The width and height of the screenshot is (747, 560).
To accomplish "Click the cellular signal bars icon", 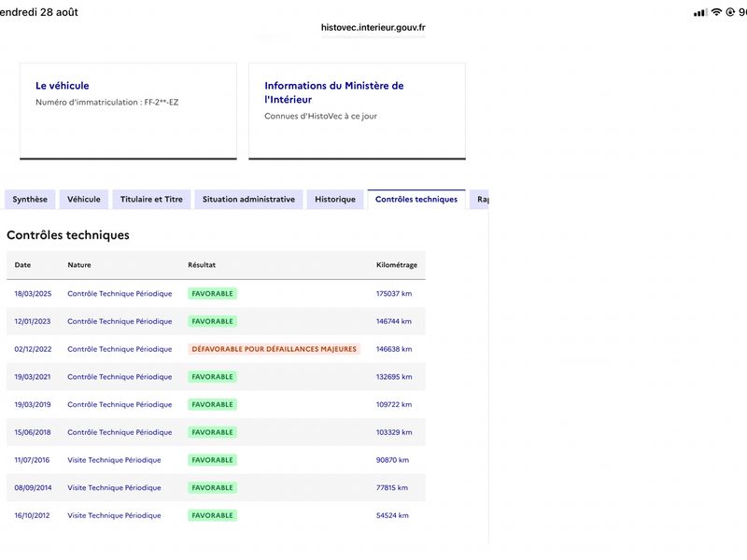I will click(699, 13).
